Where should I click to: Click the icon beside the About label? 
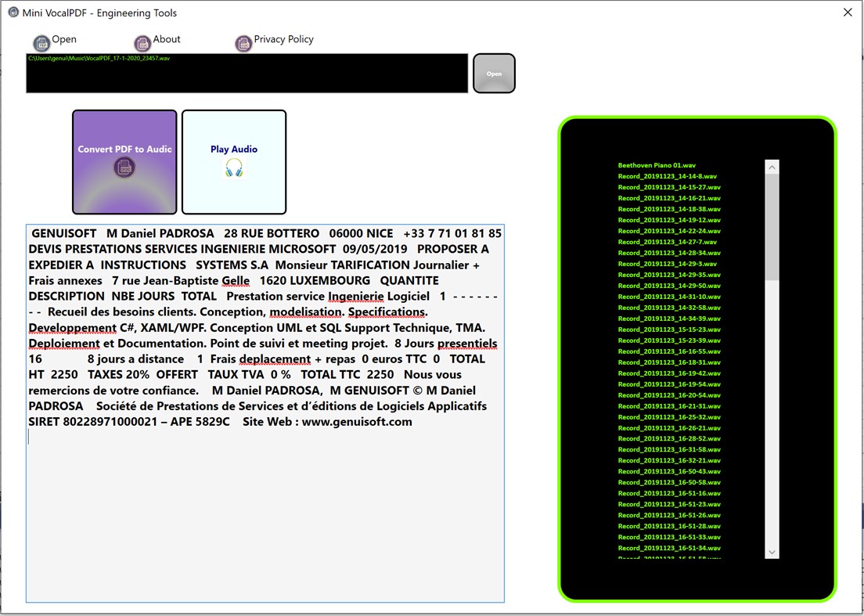pos(142,43)
